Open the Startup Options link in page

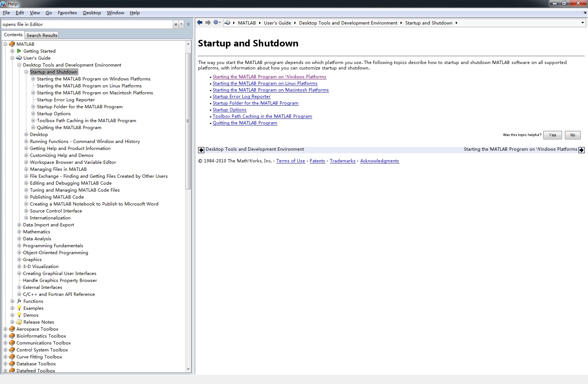click(230, 110)
